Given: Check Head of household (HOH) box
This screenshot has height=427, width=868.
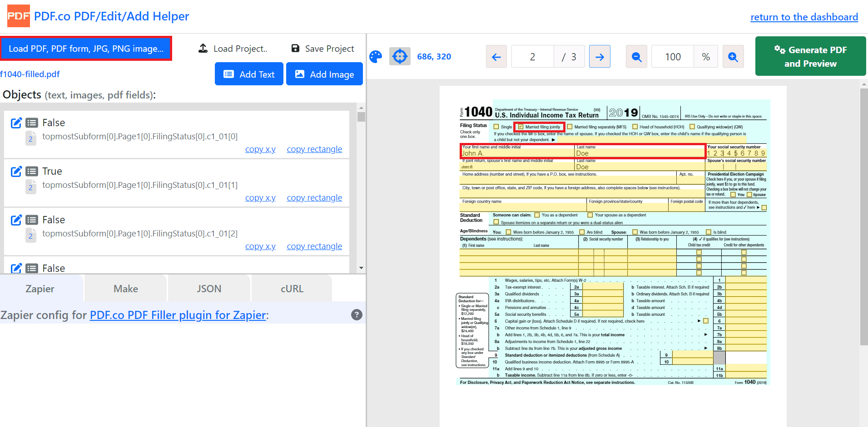Looking at the screenshot, I should pyautogui.click(x=635, y=127).
